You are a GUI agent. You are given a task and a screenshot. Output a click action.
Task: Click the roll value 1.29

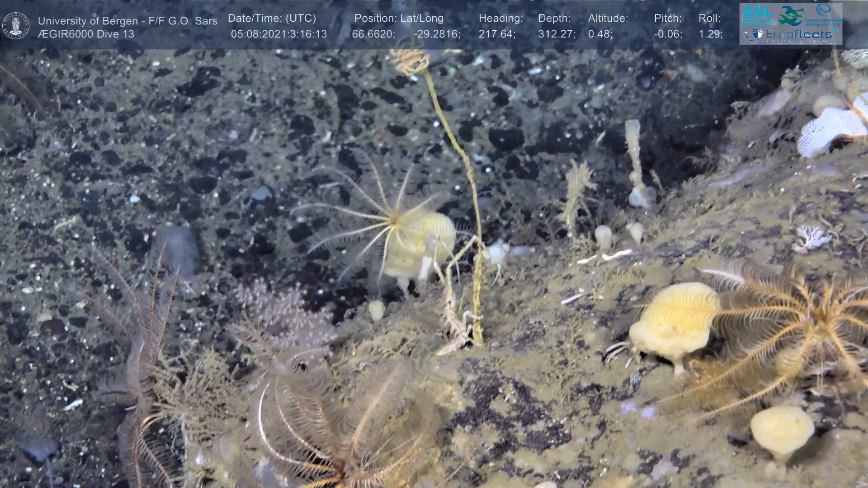(710, 34)
